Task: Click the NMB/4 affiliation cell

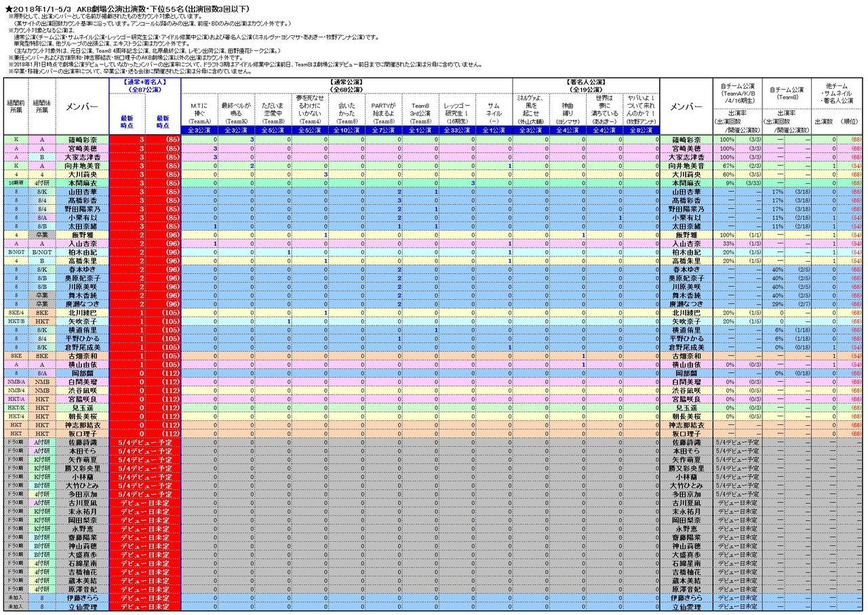Action: pos(15,391)
